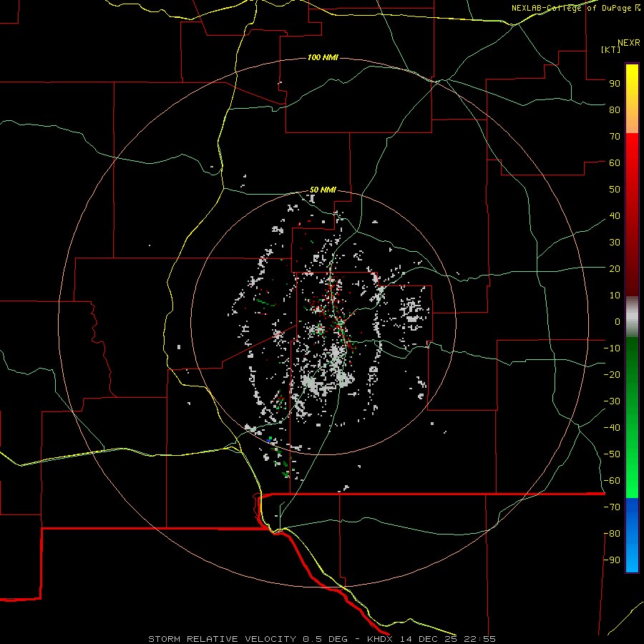Click the 70 value on the velocity scale
Viewport: 644px width, 644px height.
(615, 137)
